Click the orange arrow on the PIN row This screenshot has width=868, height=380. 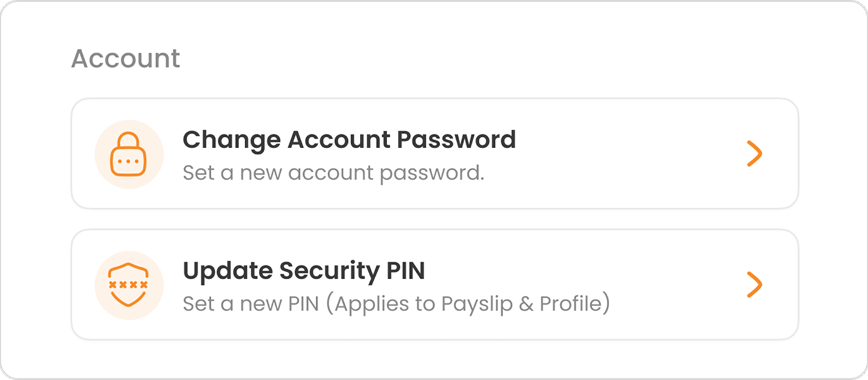pos(754,285)
